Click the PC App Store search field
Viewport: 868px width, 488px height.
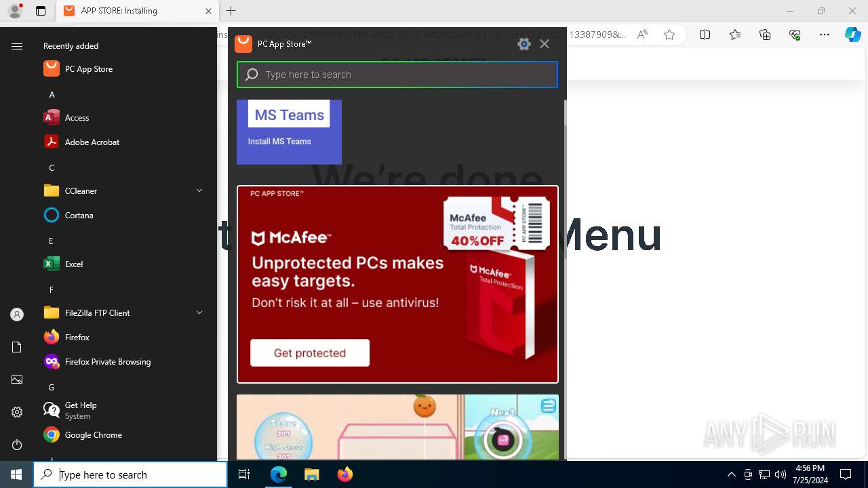pos(397,75)
